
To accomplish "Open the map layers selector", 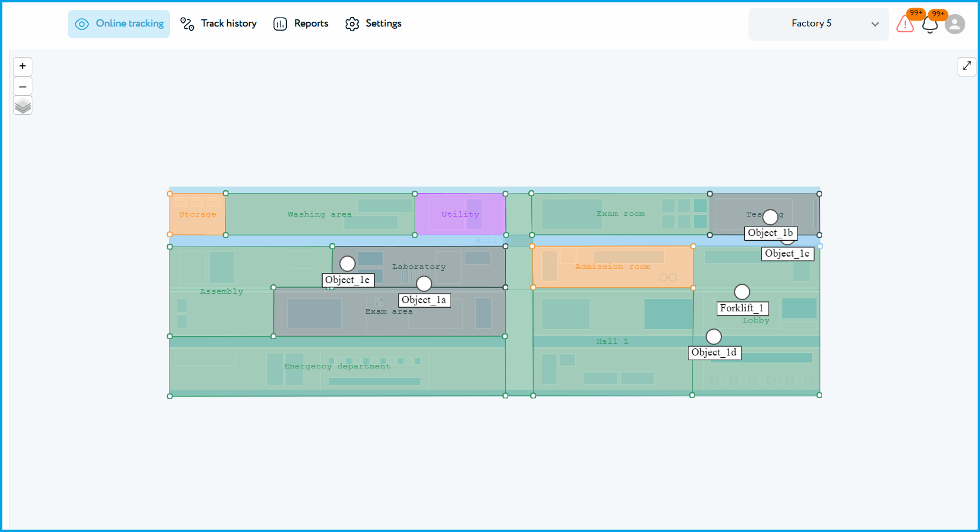I will tap(22, 106).
